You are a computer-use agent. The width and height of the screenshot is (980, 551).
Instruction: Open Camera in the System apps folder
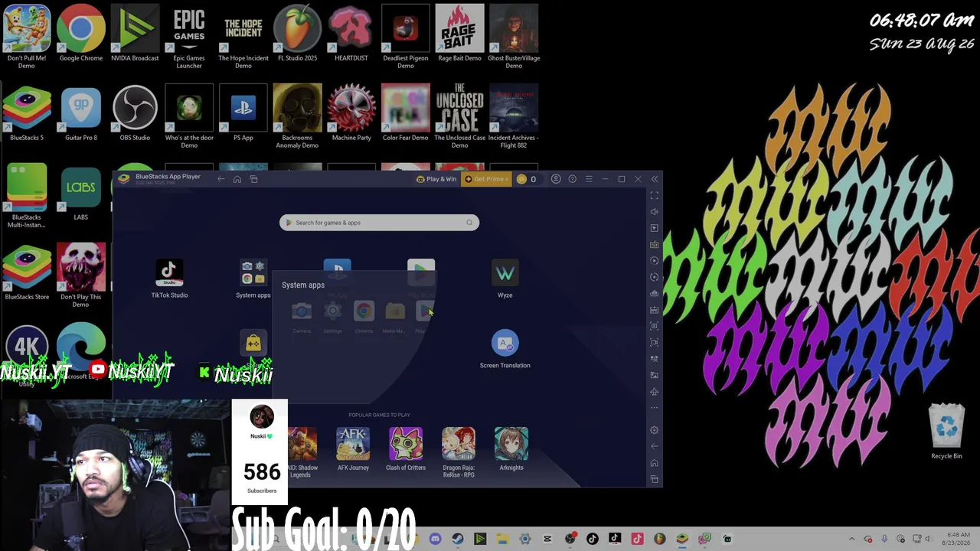coord(302,311)
